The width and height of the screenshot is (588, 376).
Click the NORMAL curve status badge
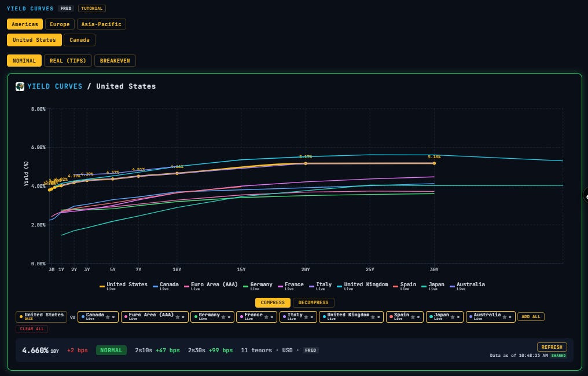click(x=111, y=350)
